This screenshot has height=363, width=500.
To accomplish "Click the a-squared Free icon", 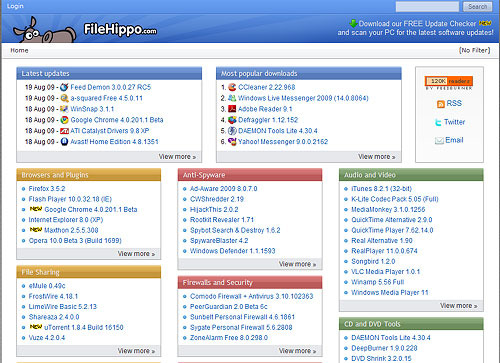I will pos(64,98).
